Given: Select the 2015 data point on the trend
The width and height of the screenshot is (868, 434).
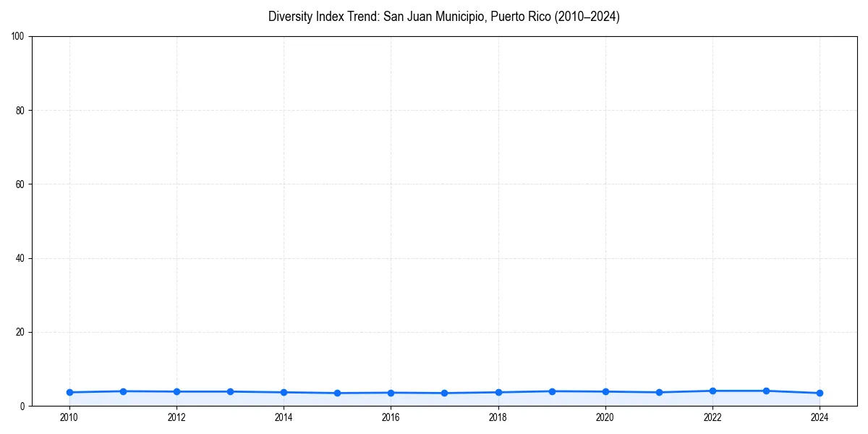Looking at the screenshot, I should tap(336, 392).
